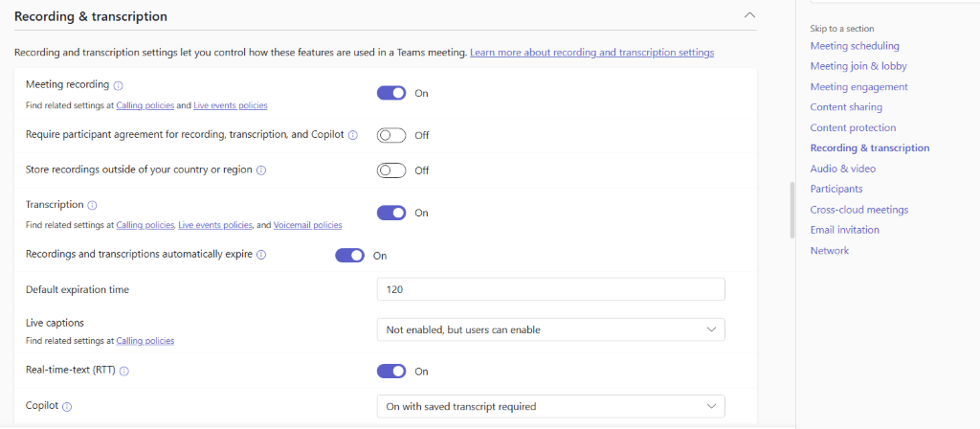The width and height of the screenshot is (980, 429).
Task: View info on storing recordings outside region
Action: 261,170
